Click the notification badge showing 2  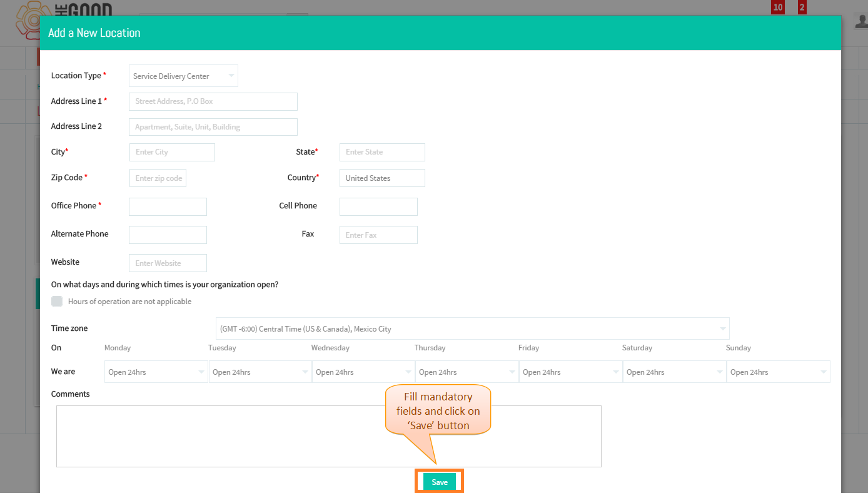point(802,8)
